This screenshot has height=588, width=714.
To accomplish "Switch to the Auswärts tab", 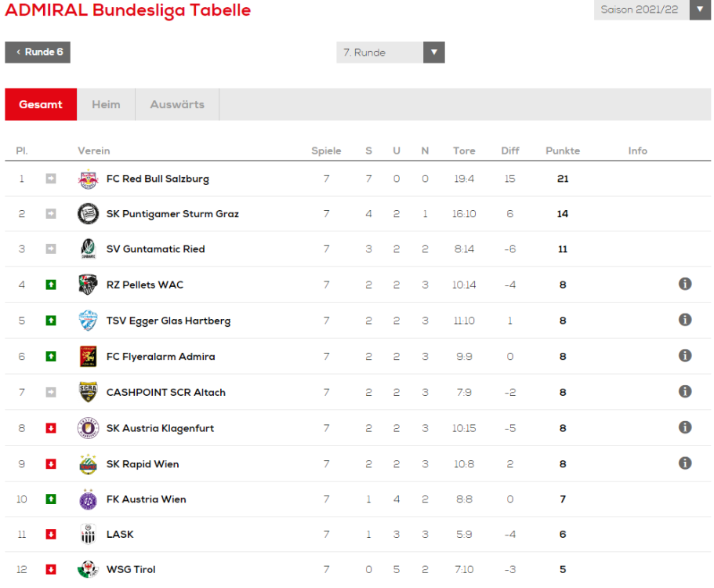I will coord(177,104).
